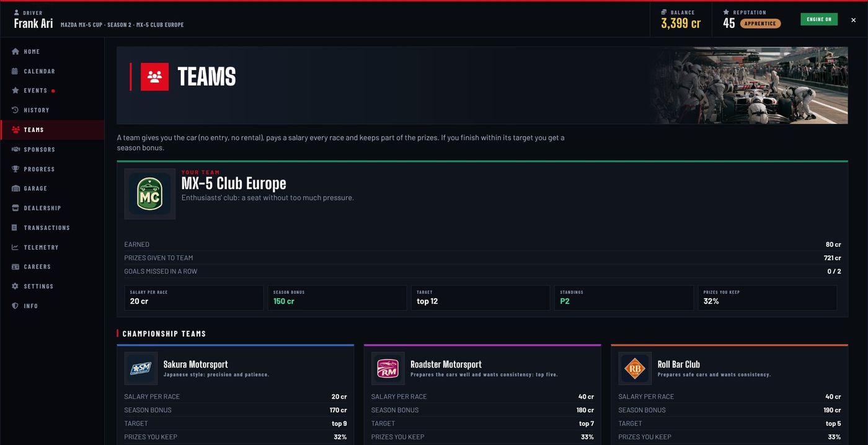
Task: Click the Prizes Given To Team 721 cr value
Action: pos(832,258)
